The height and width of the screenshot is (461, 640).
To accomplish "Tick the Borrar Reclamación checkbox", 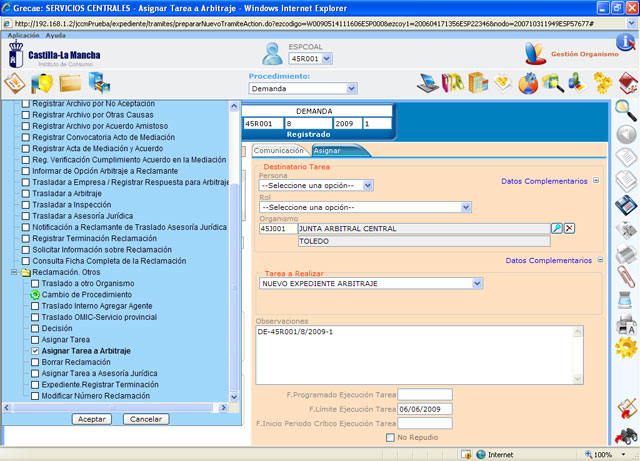I will [x=37, y=363].
